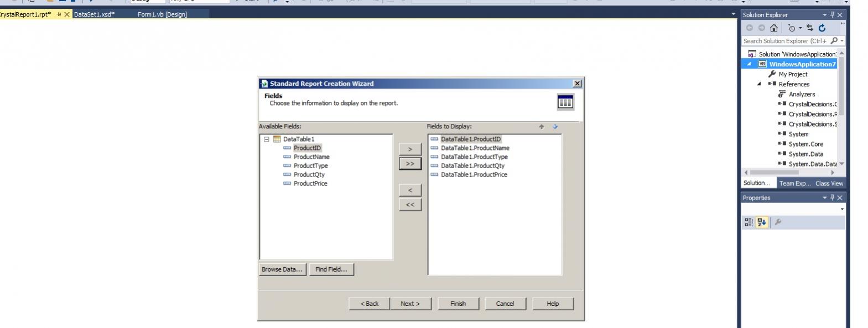
Task: Click the Help button in wizard
Action: pyautogui.click(x=553, y=304)
